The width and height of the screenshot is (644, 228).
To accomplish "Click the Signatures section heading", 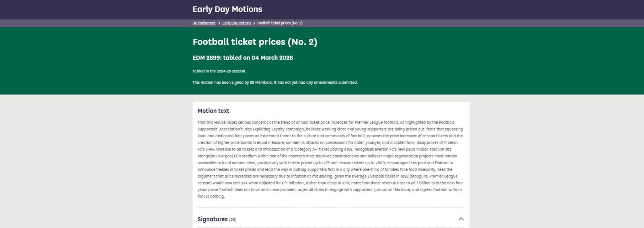I will coord(213,219).
